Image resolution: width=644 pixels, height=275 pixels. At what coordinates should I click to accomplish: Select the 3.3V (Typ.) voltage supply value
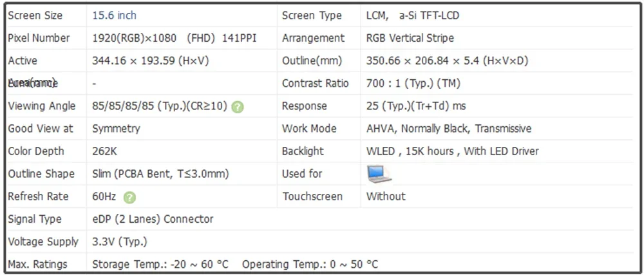click(x=120, y=242)
